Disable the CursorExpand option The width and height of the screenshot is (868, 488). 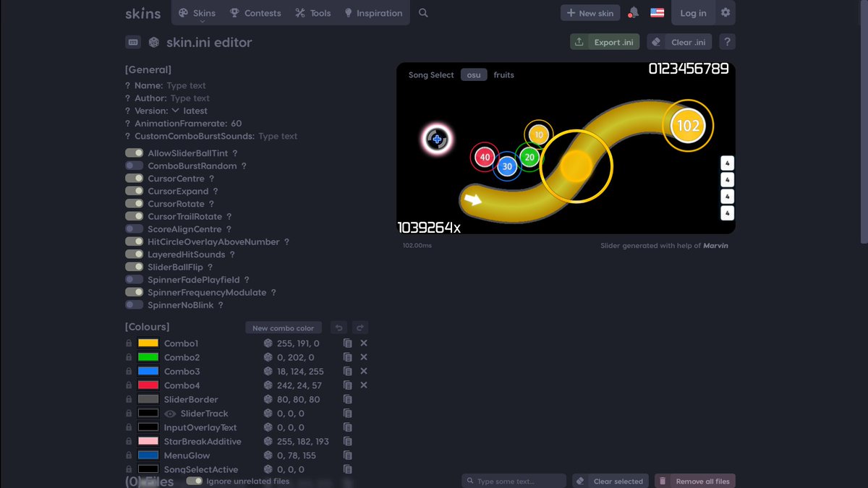(x=134, y=190)
